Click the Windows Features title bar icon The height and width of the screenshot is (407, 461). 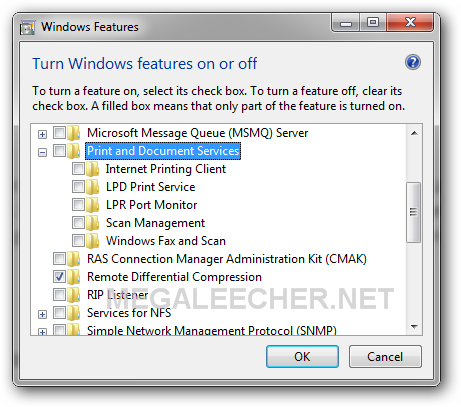27,27
